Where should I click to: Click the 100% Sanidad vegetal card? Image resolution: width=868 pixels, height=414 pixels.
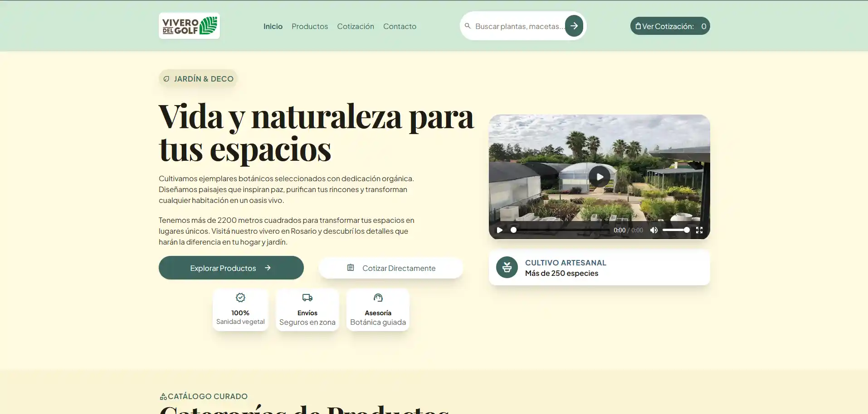coord(240,310)
